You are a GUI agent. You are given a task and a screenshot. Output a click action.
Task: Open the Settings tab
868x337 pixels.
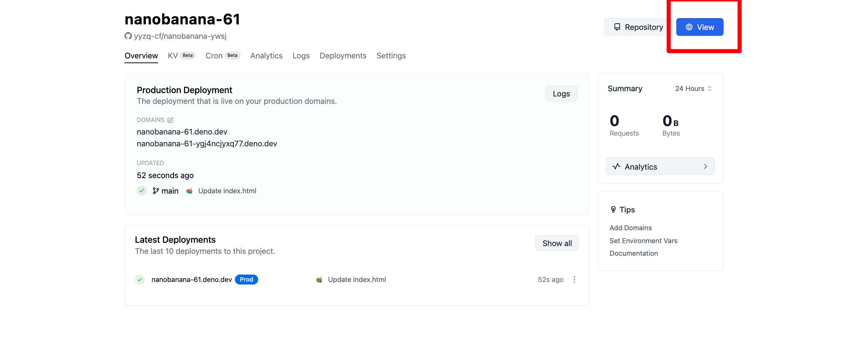pos(391,56)
